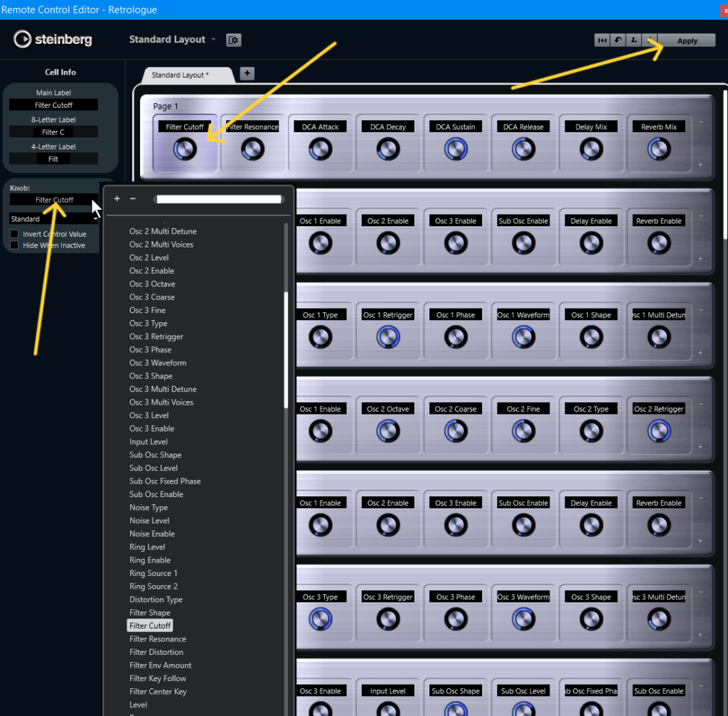The image size is (728, 716).
Task: Click minus icon in parameter list popup header
Action: [133, 199]
